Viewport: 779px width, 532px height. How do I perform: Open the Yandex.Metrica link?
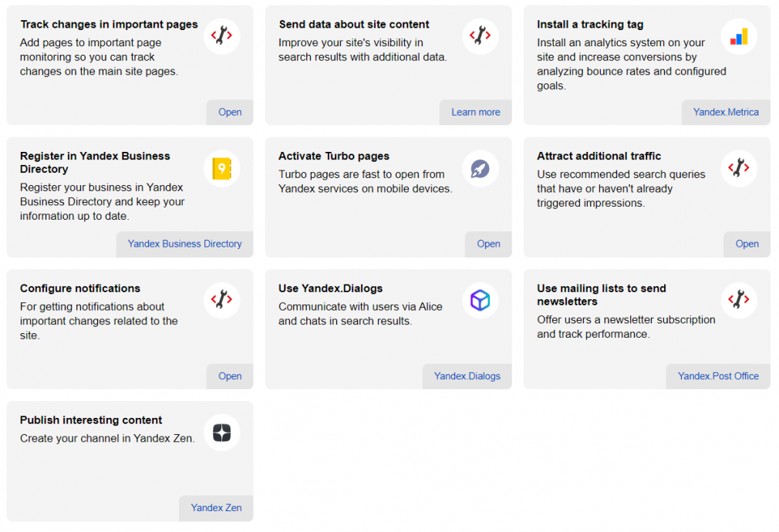[x=726, y=113]
